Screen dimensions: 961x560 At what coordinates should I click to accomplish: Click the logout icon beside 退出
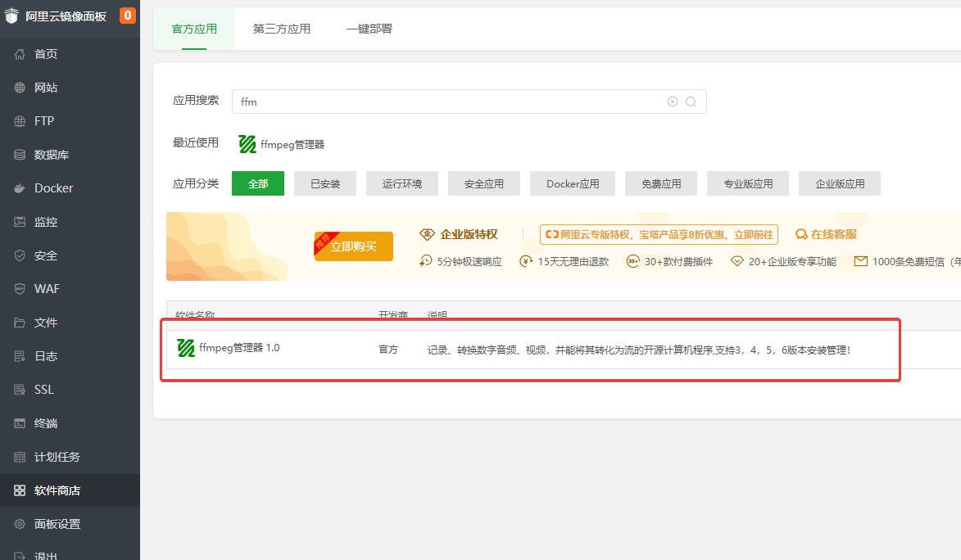[20, 556]
